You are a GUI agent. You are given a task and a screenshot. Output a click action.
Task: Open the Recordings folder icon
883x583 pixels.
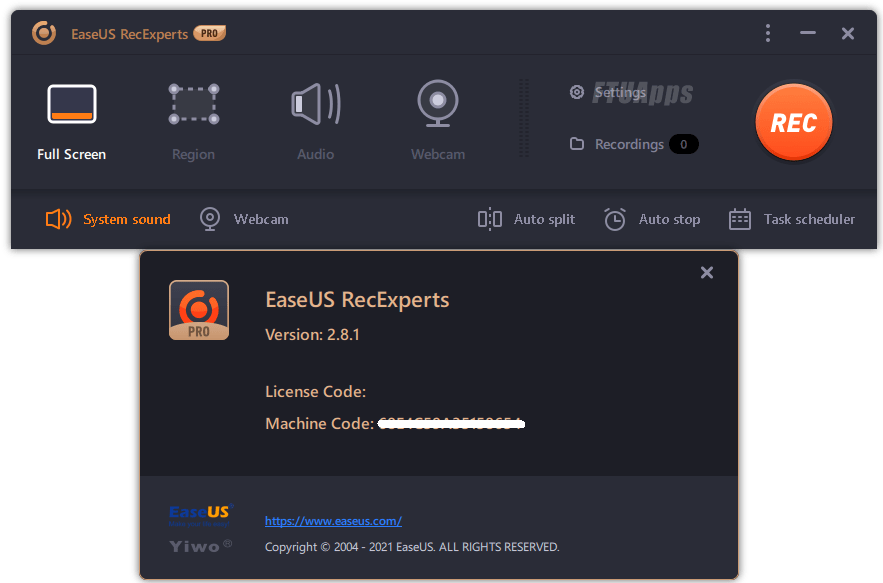tap(577, 144)
